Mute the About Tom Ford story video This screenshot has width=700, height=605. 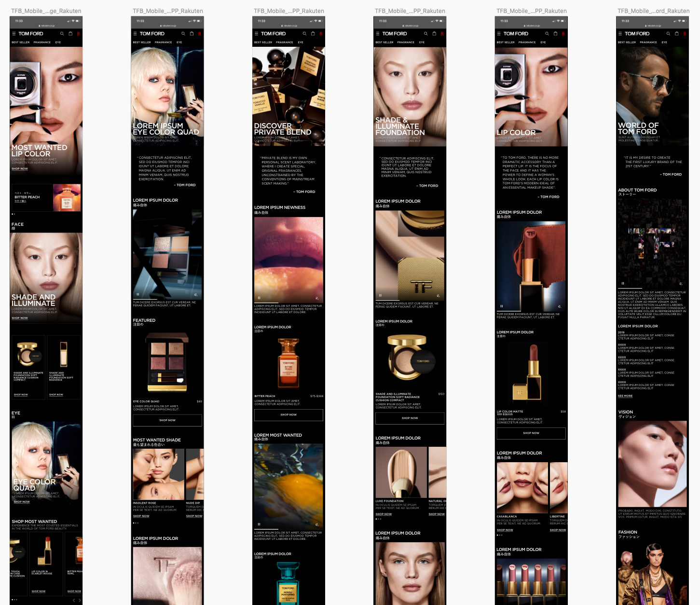(x=681, y=283)
